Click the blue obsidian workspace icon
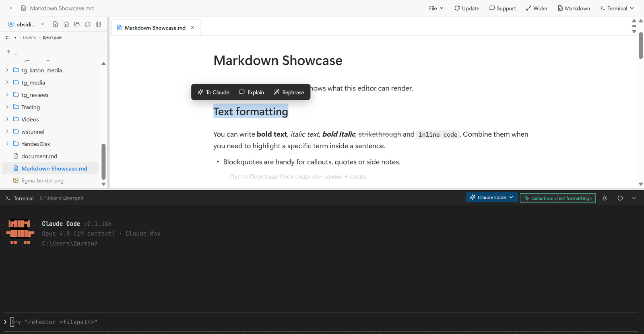The image size is (644, 334). 11,24
